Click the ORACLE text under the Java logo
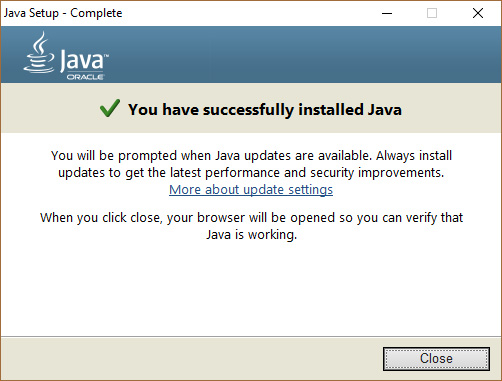Viewport: 502px width, 381px height. pos(85,77)
